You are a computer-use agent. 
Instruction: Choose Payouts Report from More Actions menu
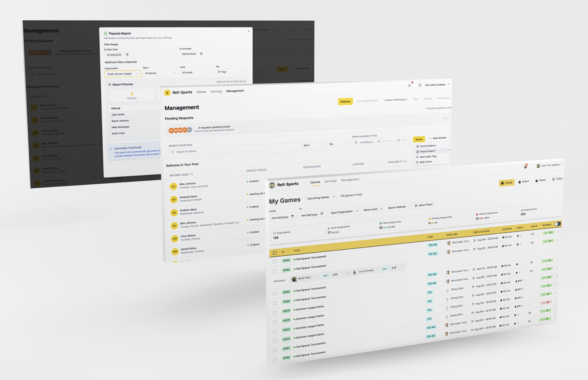click(x=431, y=151)
